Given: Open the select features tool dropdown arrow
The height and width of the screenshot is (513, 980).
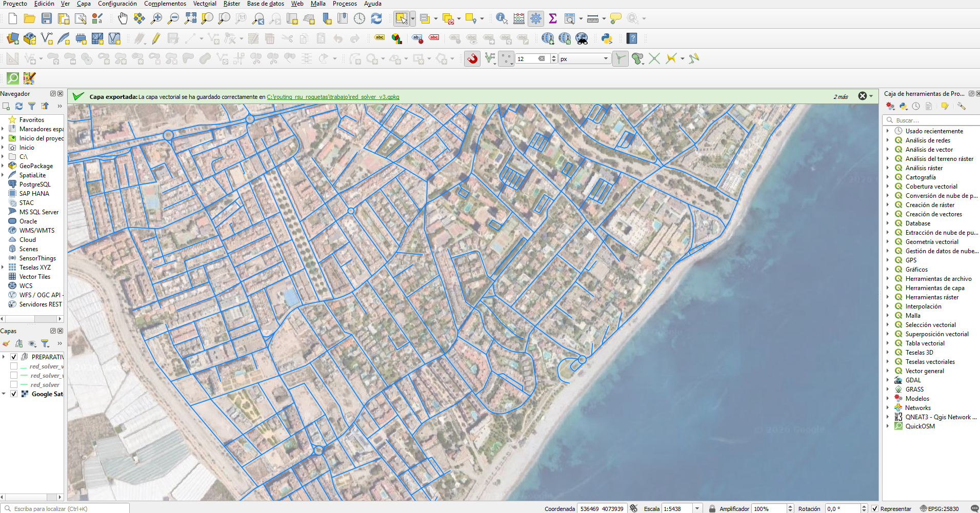Looking at the screenshot, I should click(413, 19).
